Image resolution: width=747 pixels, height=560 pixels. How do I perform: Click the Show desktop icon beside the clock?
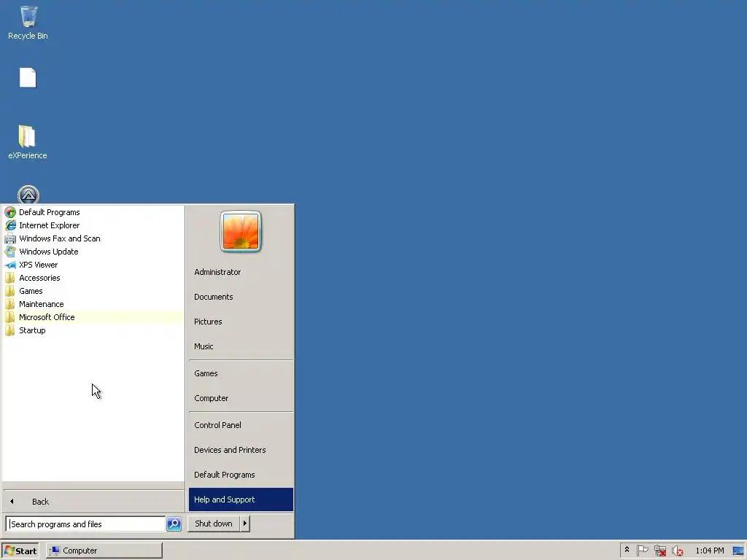coord(738,551)
